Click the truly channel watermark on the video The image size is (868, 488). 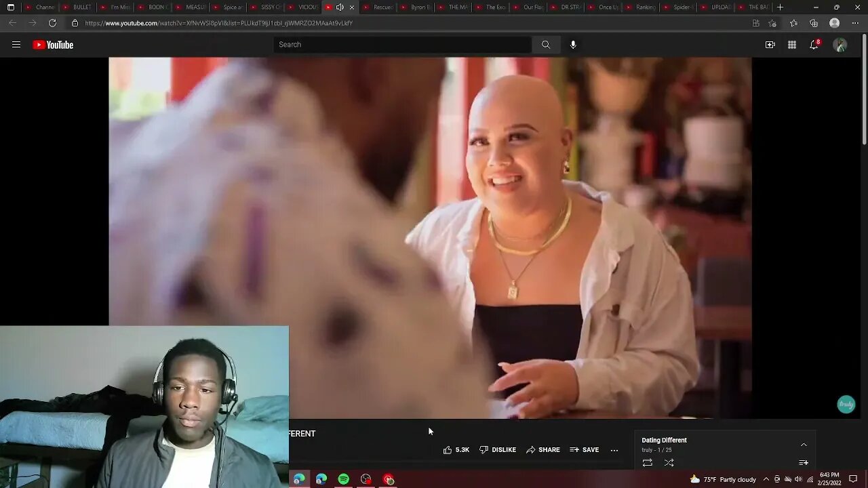pyautogui.click(x=846, y=405)
